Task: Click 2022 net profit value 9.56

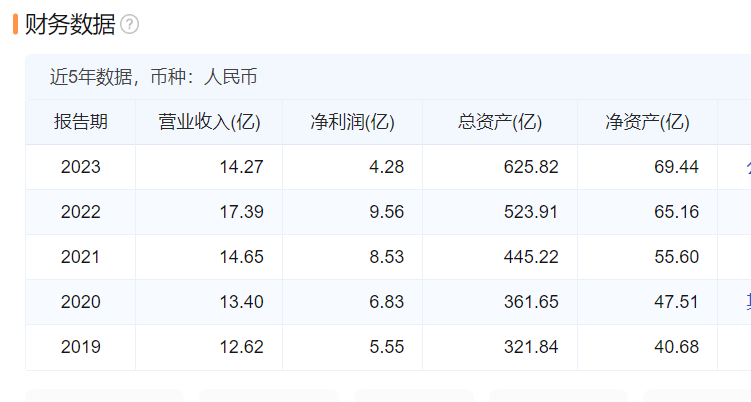Action: pyautogui.click(x=387, y=212)
